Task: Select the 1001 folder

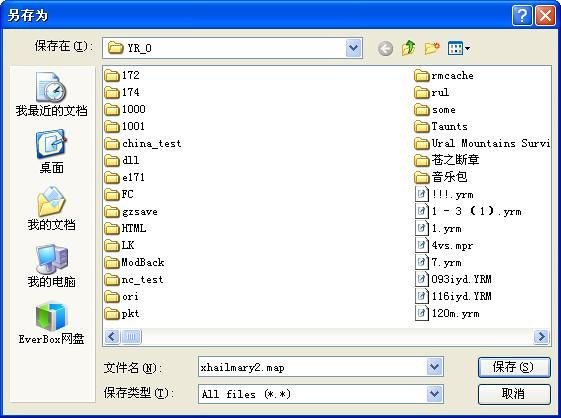Action: [125, 126]
